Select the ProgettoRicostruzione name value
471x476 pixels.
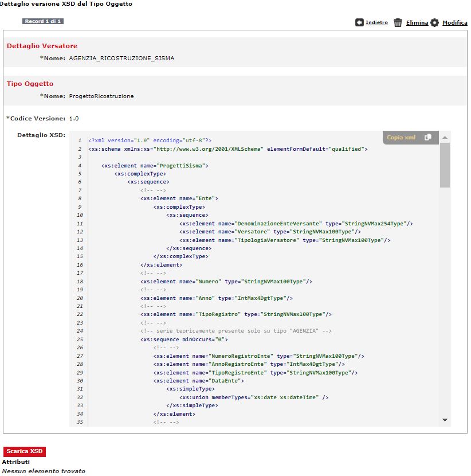pos(101,96)
